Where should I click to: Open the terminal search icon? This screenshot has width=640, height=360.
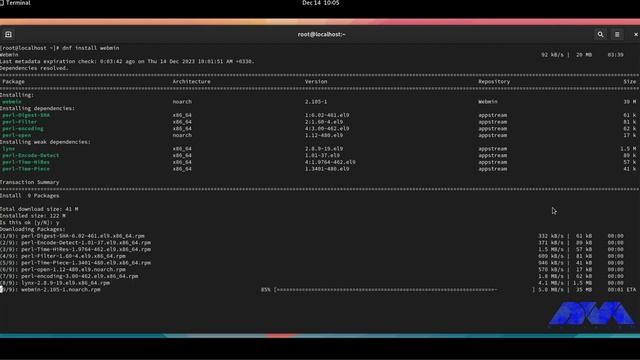click(600, 35)
